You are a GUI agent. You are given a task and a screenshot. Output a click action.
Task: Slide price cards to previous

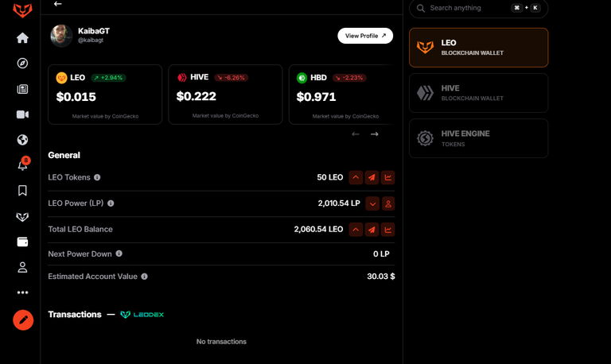pyautogui.click(x=356, y=134)
